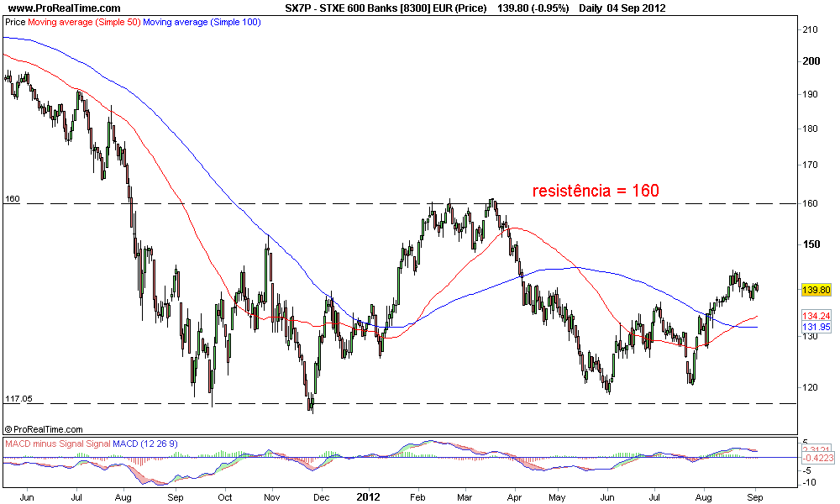The width and height of the screenshot is (840, 504).
Task: Click the Nov label on time axis
Action: pyautogui.click(x=272, y=497)
